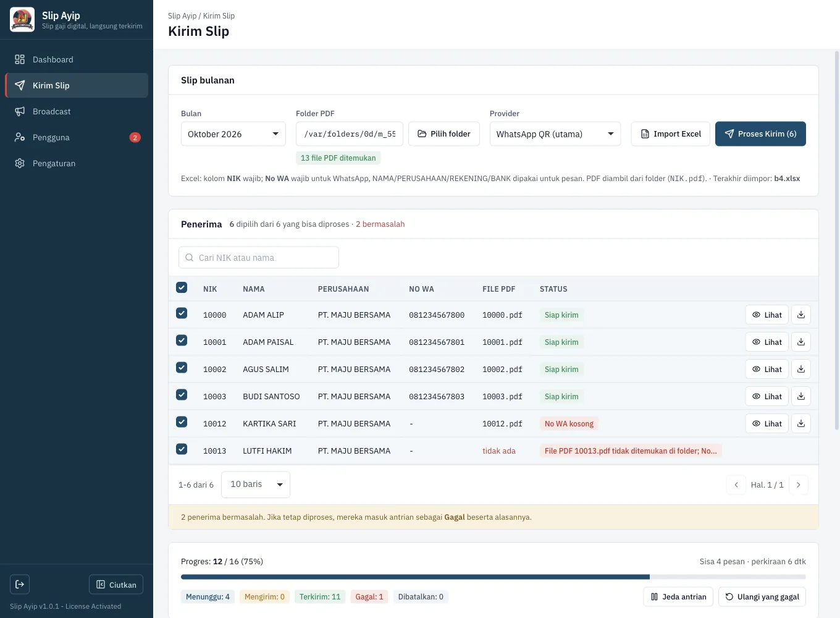Download slip for NIK 10012
The image size is (840, 618).
tap(801, 424)
